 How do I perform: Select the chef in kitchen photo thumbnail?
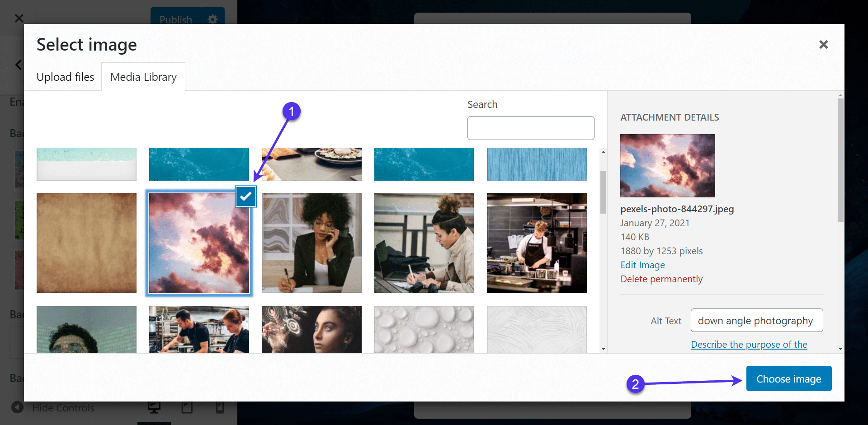(x=536, y=243)
